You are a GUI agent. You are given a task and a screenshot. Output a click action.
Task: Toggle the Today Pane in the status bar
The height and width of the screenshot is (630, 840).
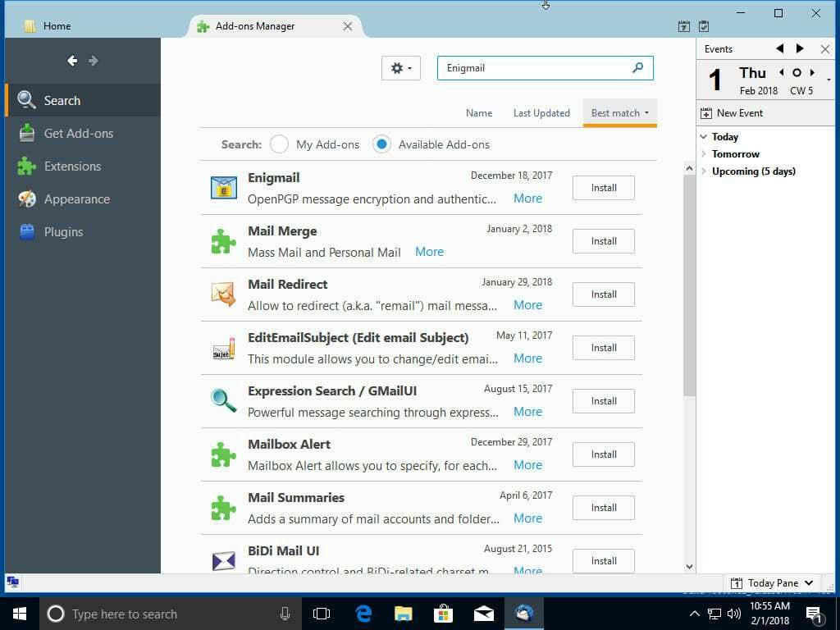[771, 582]
